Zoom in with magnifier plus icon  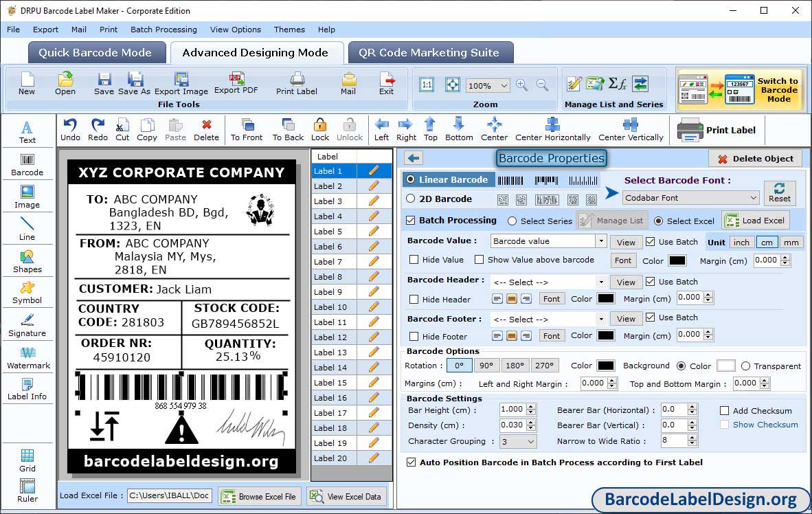(x=522, y=85)
